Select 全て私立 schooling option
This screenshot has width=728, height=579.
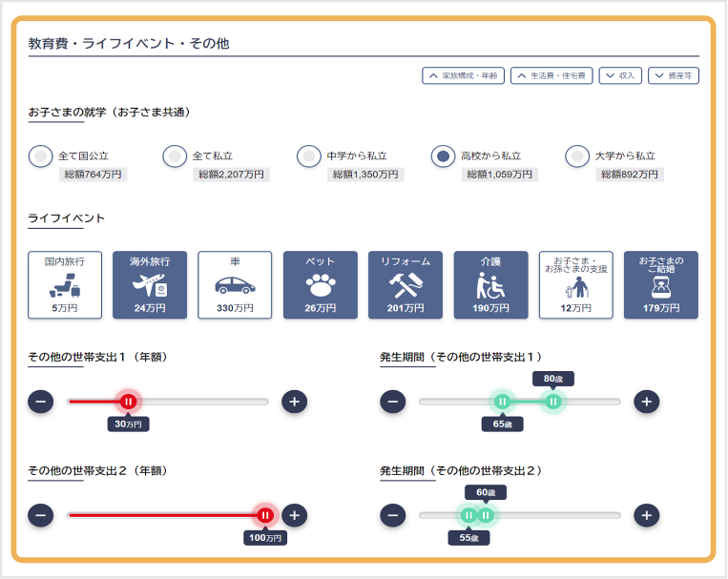(175, 156)
